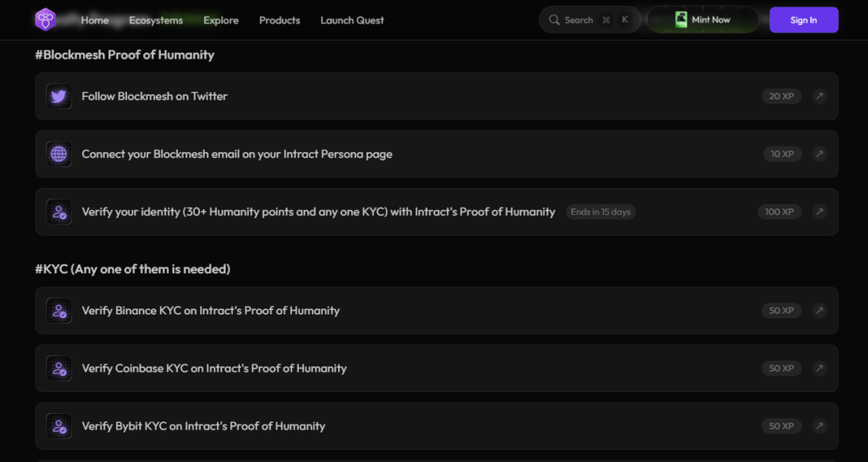Open the Explore menu
Image resolution: width=868 pixels, height=462 pixels.
221,20
